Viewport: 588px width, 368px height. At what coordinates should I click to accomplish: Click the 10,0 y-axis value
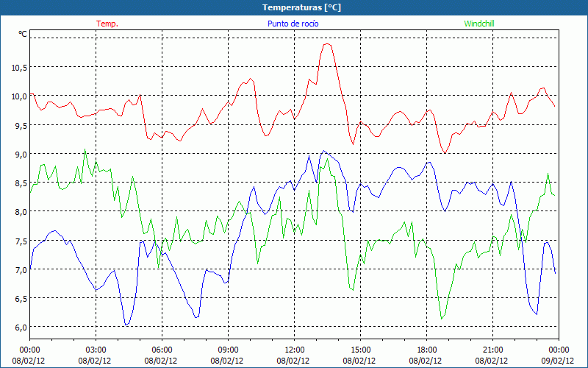(19, 96)
